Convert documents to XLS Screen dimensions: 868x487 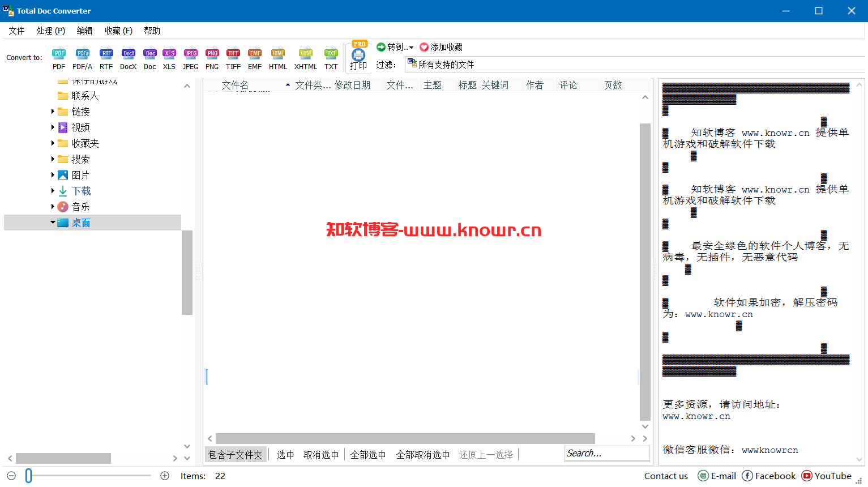click(169, 58)
